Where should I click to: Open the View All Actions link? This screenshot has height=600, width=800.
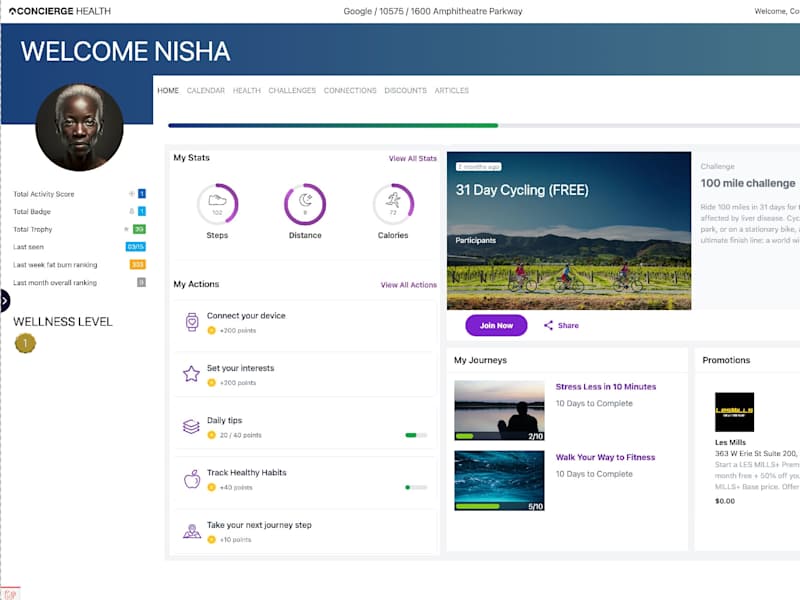click(408, 285)
